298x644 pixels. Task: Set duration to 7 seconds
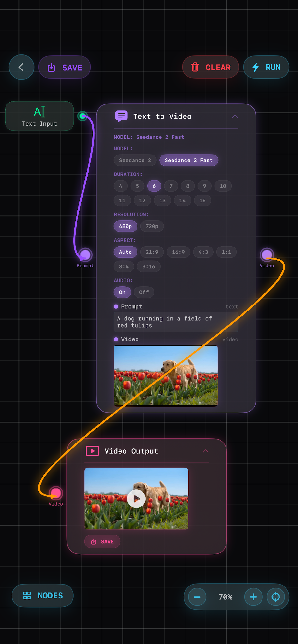(171, 186)
